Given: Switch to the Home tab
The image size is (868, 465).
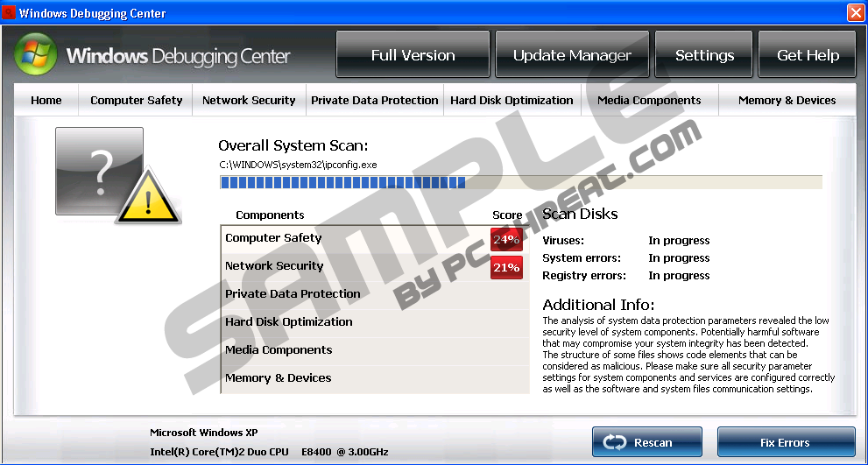Looking at the screenshot, I should pyautogui.click(x=46, y=101).
